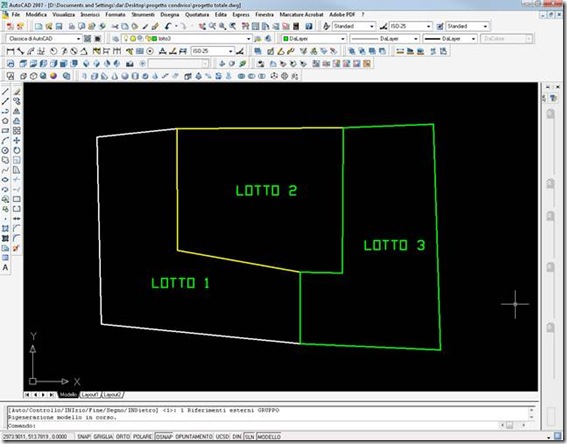567x444 pixels.
Task: Select the Ellipse draw tool
Action: [x=5, y=180]
